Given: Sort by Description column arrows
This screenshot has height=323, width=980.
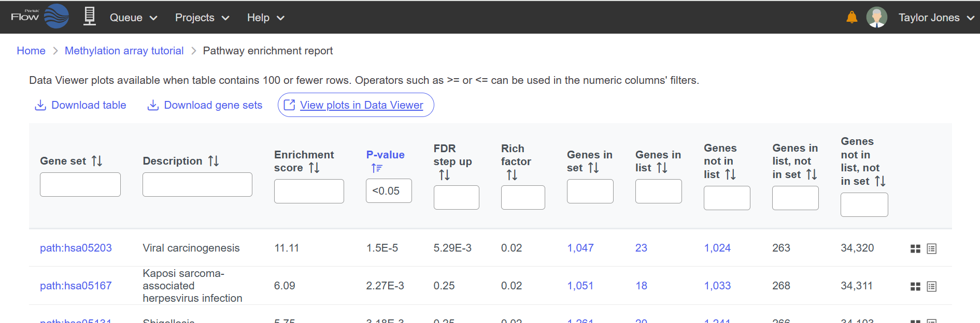Looking at the screenshot, I should [214, 161].
